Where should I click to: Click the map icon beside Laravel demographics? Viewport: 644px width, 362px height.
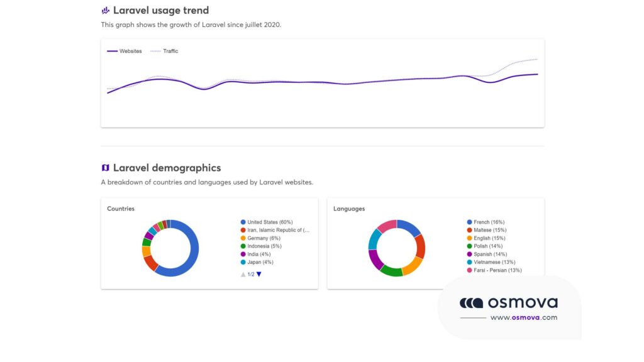pyautogui.click(x=105, y=168)
